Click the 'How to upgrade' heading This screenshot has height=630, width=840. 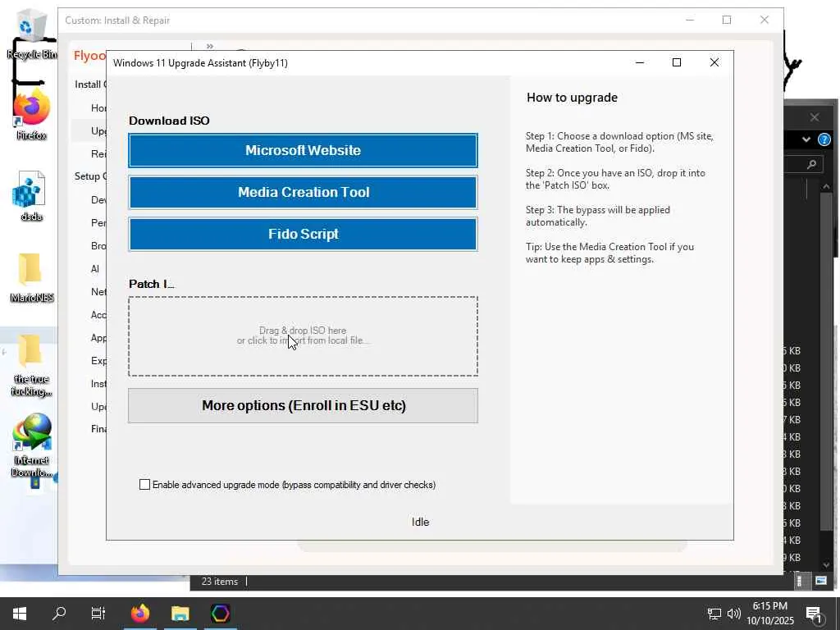(x=572, y=98)
